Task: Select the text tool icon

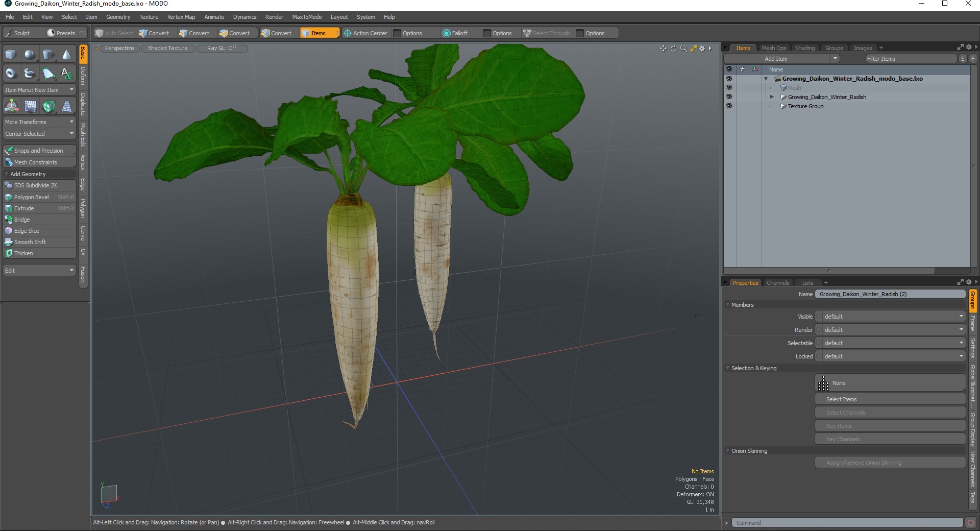Action: tap(66, 74)
